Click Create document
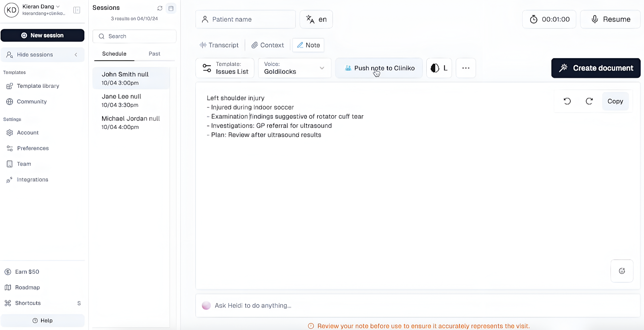Screen dimensions: 644x330 596,68
